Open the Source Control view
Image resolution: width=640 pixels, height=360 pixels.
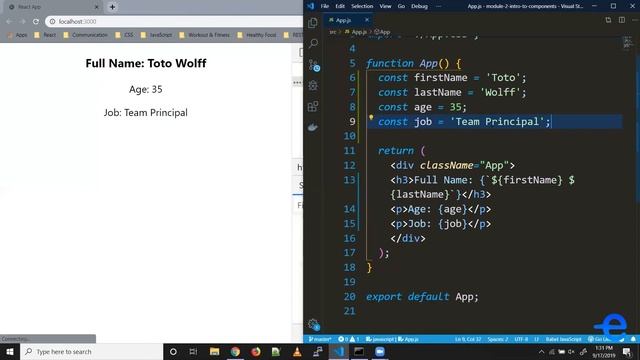313,64
